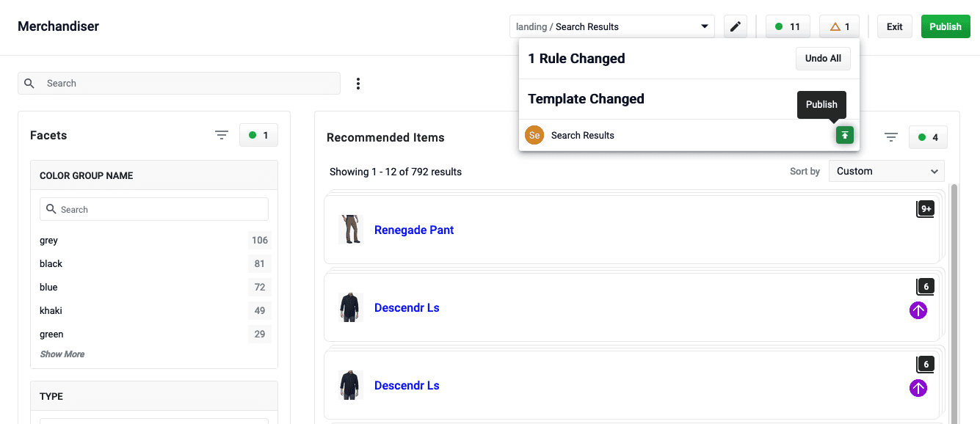Click the green publish arrow next to Search Results
This screenshot has height=424, width=980.
pyautogui.click(x=844, y=135)
